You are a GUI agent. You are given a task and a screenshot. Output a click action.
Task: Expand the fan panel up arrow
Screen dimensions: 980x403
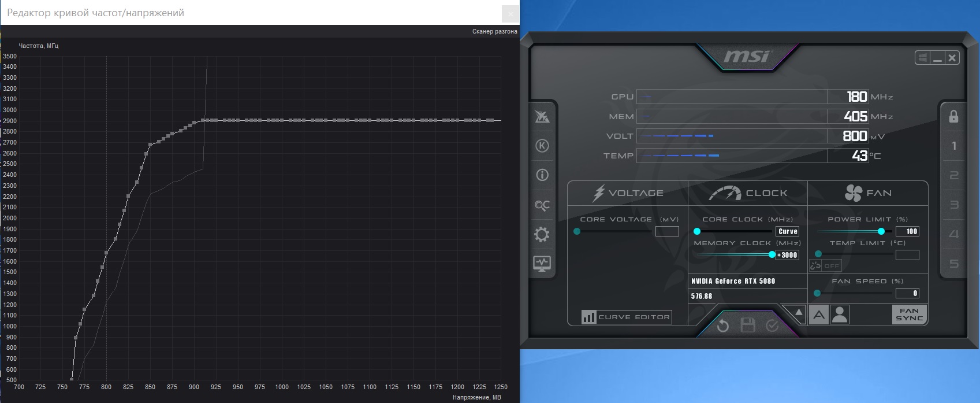pyautogui.click(x=799, y=313)
